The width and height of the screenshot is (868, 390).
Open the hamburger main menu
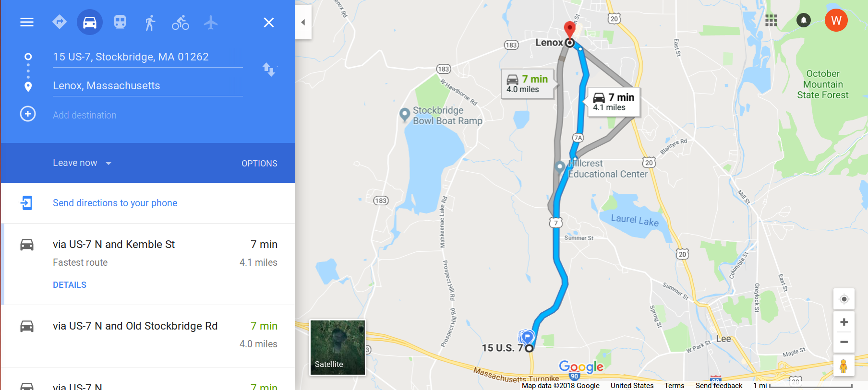point(27,22)
